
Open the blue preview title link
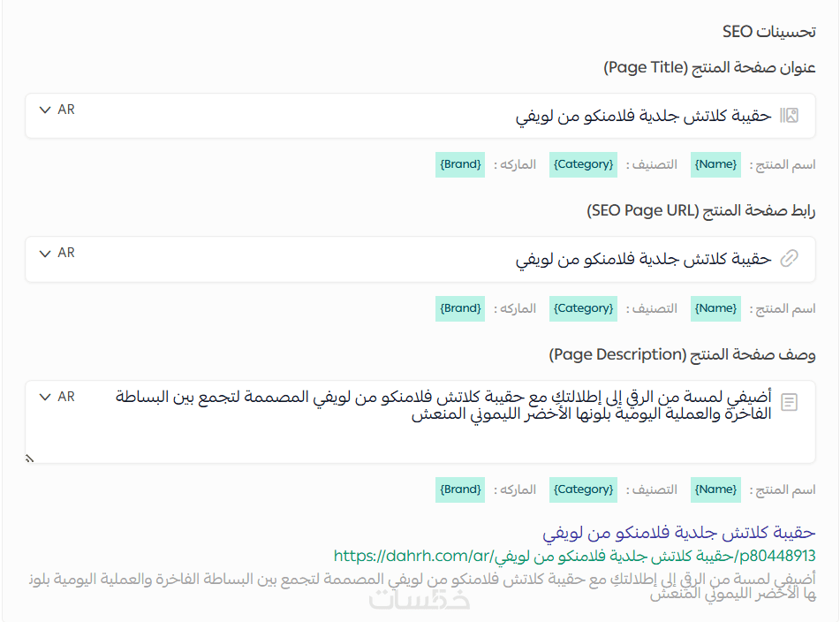click(678, 533)
